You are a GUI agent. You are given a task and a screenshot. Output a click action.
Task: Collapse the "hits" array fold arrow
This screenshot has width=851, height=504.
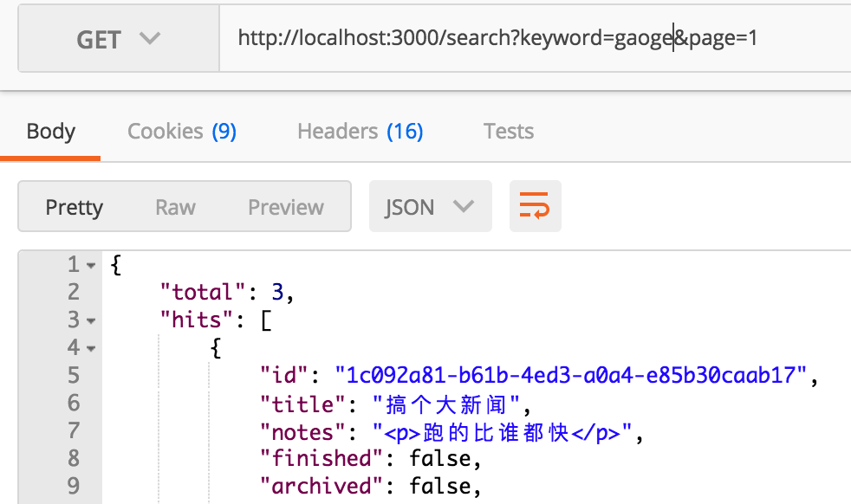(92, 320)
